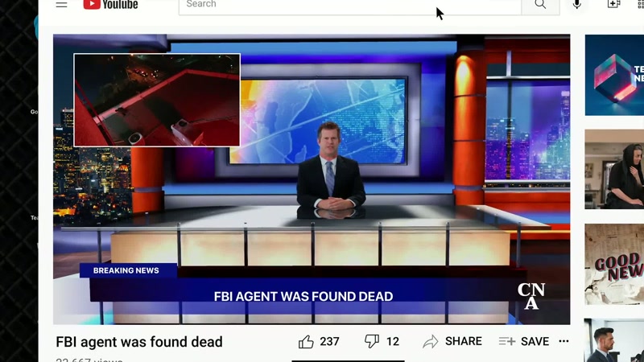Click the main video player area

click(312, 179)
